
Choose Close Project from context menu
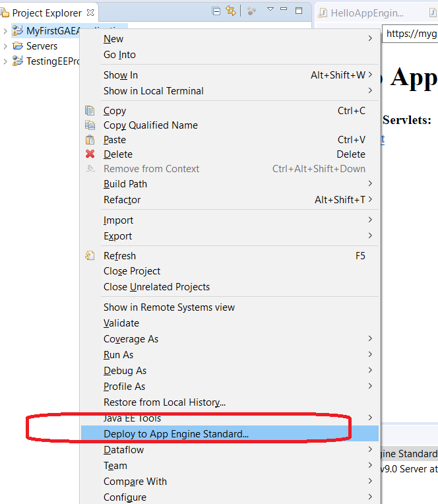tap(132, 271)
